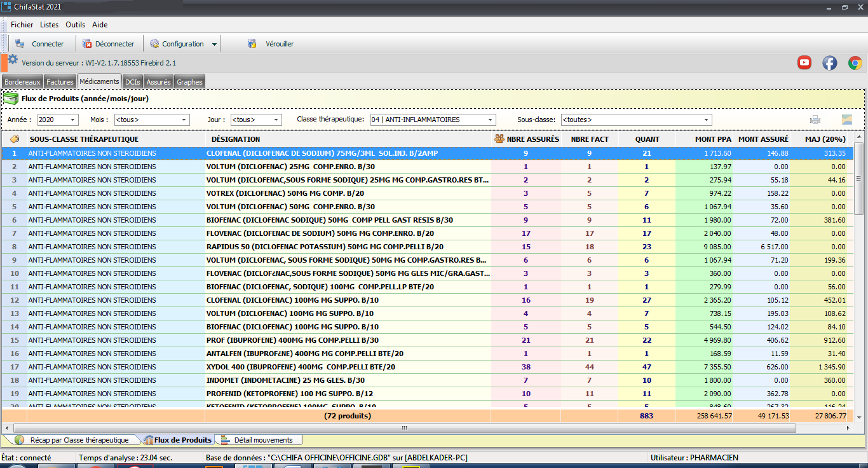The image size is (868, 468).
Task: Open the Outils menu
Action: pyautogui.click(x=75, y=25)
